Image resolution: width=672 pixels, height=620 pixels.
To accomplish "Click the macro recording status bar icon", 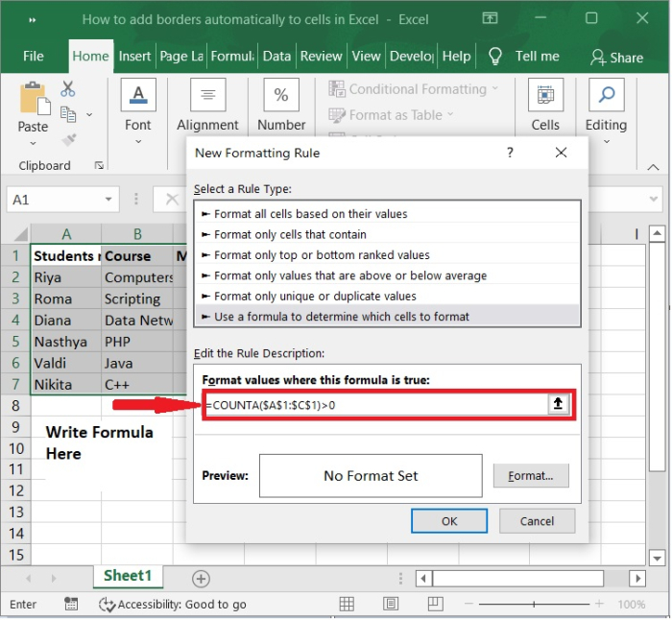I will coord(71,605).
